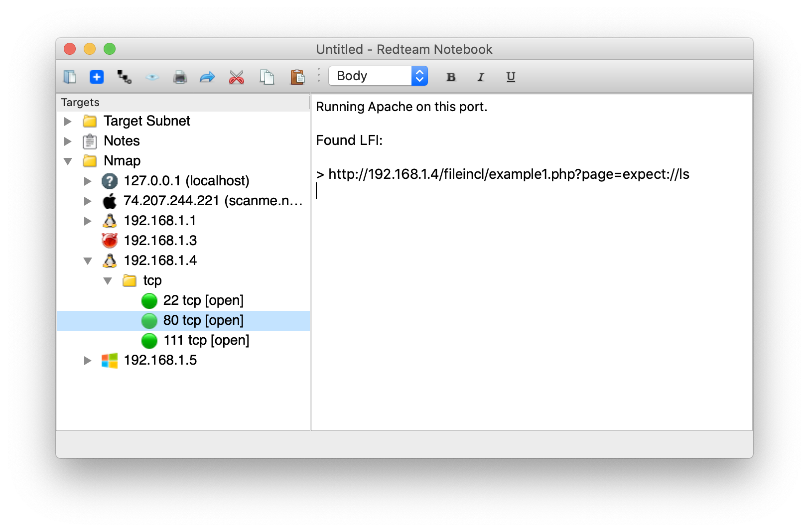The image size is (809, 532).
Task: Select the 127.0.0.1 (localhost) entry
Action: coord(186,181)
